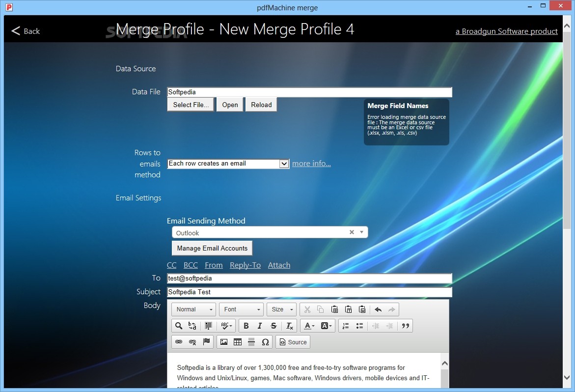575x392 pixels.
Task: Open the spell check ABC dropdown
Action: [226, 326]
